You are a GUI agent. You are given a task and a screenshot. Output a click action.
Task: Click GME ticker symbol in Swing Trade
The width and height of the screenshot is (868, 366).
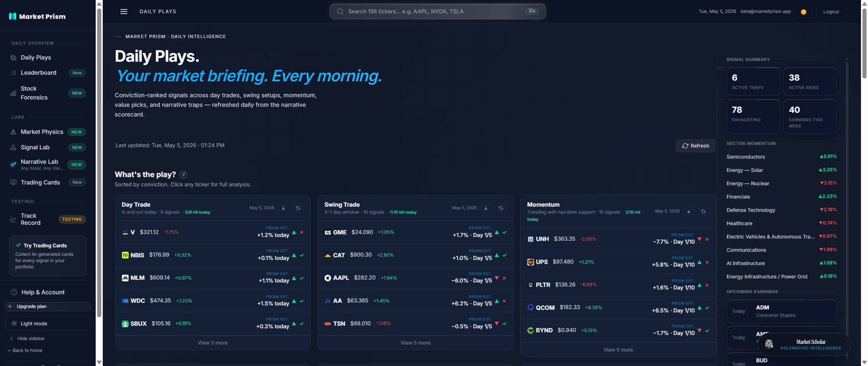pos(340,233)
